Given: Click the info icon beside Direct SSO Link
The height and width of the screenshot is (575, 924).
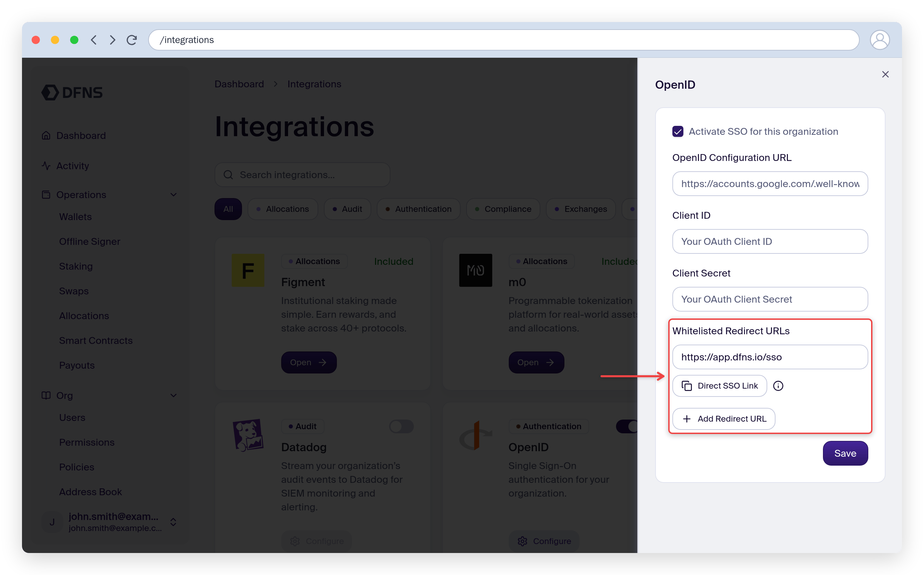Looking at the screenshot, I should coord(778,386).
